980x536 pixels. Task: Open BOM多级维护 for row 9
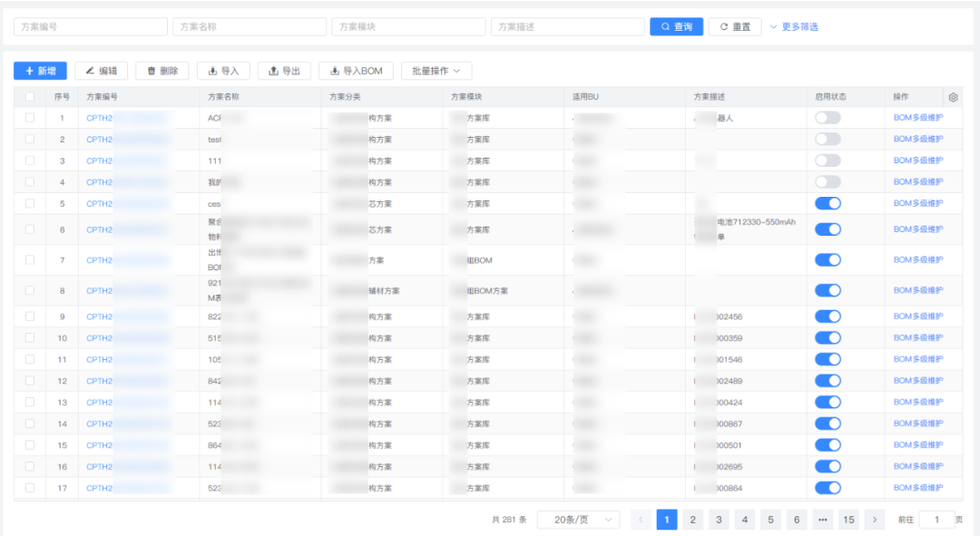pos(918,317)
